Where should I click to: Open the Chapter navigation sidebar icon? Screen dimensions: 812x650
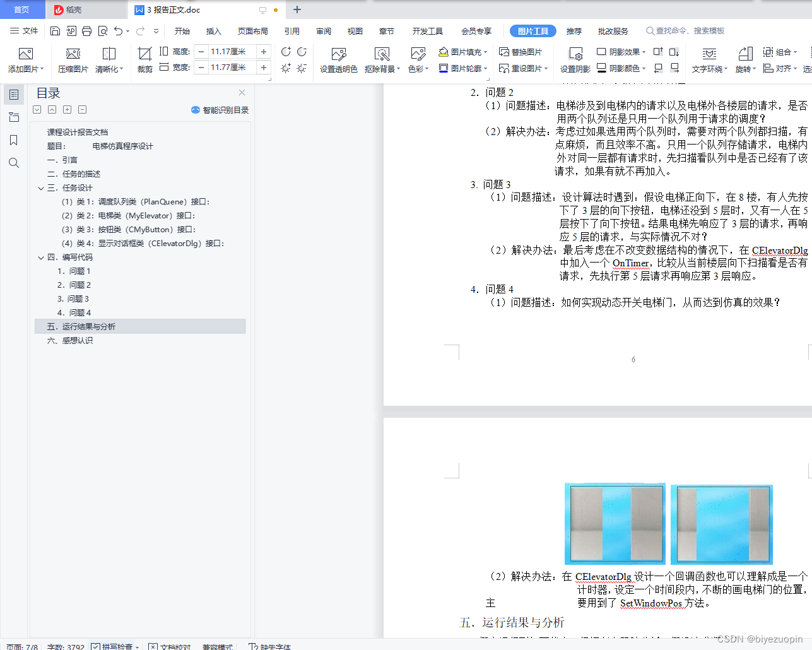[x=14, y=117]
